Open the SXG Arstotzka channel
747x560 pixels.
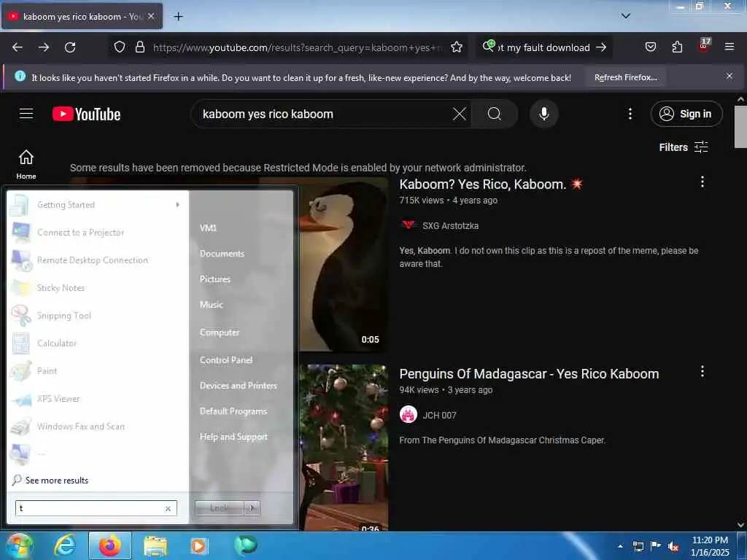(x=450, y=226)
